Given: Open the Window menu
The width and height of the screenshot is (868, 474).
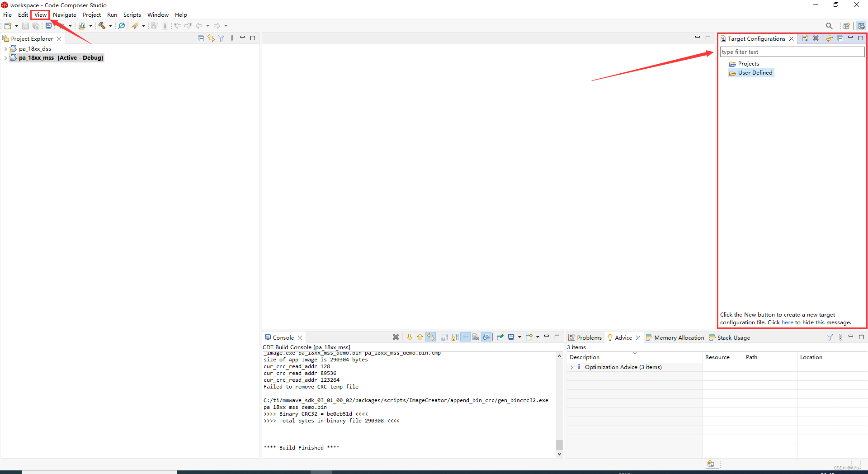Looking at the screenshot, I should (158, 15).
